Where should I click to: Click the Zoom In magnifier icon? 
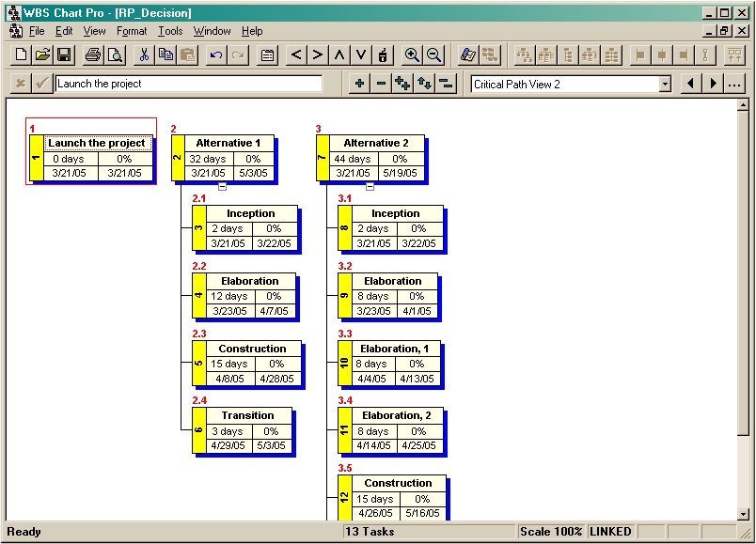pyautogui.click(x=412, y=55)
